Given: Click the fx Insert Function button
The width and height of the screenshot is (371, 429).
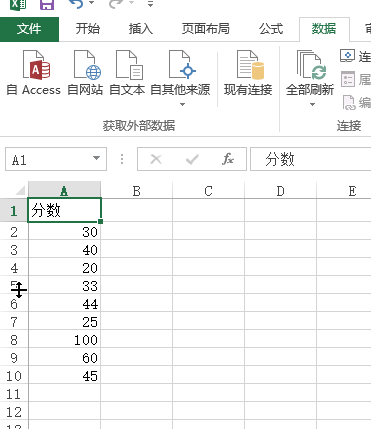Looking at the screenshot, I should point(228,159).
